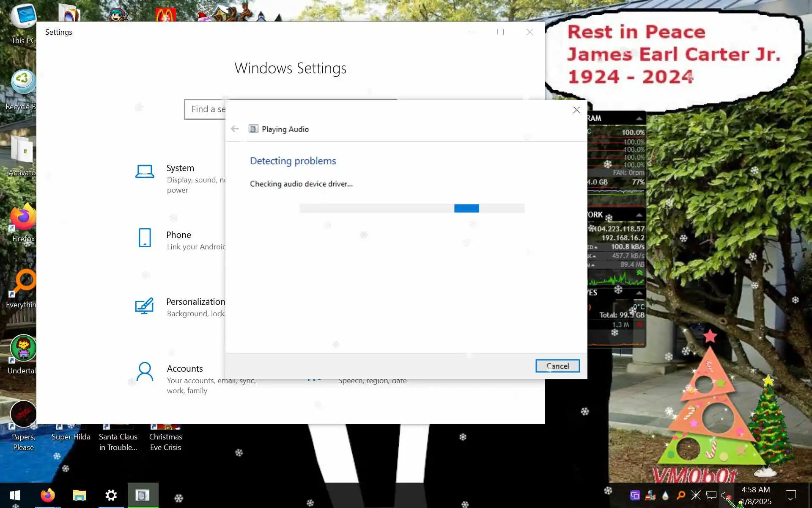Click the Find a setting search box
Screen dimensions: 812x508
pos(205,109)
